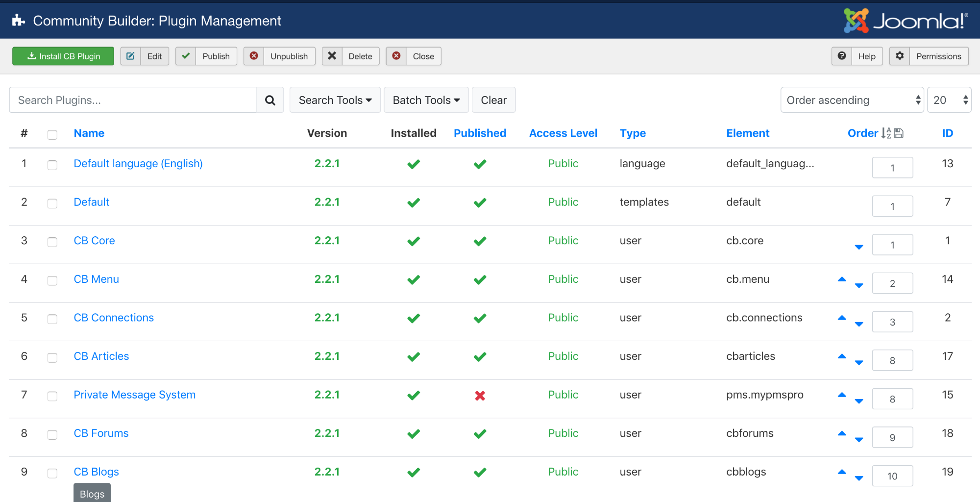Move CB Blogs down in order
This screenshot has height=502, width=980.
[x=859, y=478]
